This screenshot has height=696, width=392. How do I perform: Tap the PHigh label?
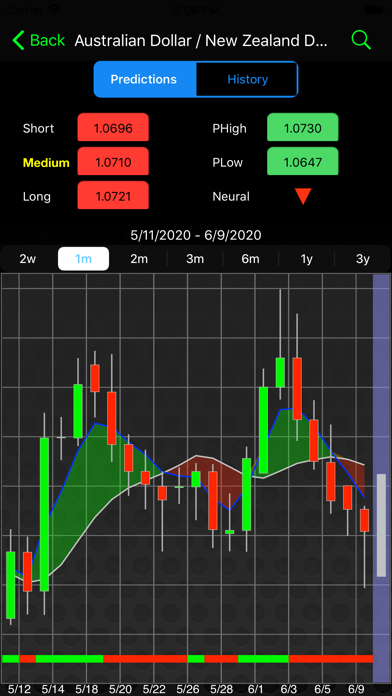tap(230, 128)
